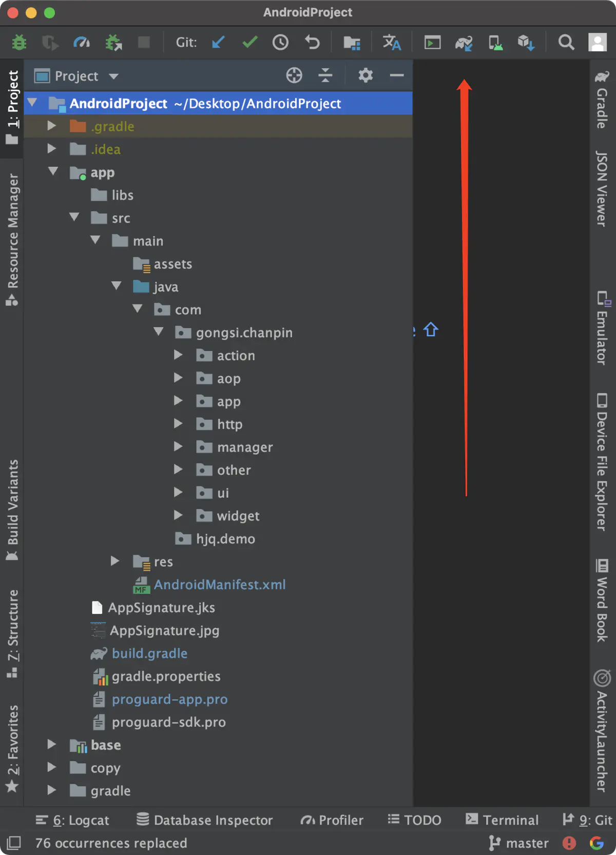Open Git Show History clock icon

(x=280, y=42)
